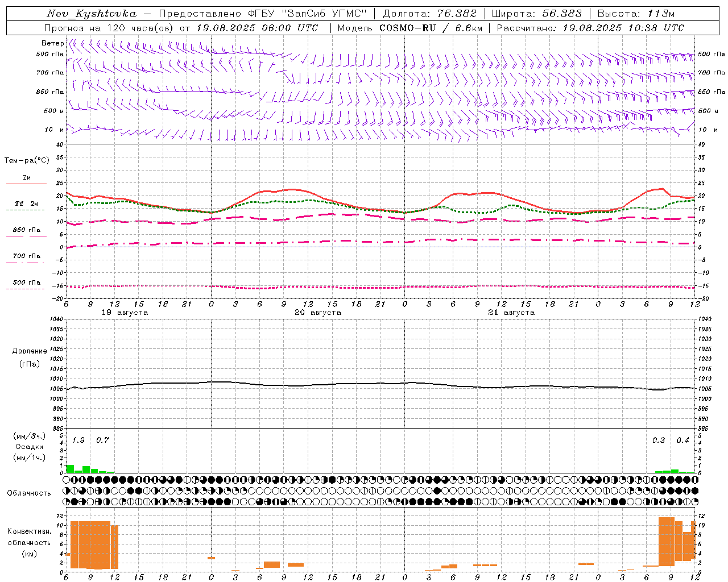The height and width of the screenshot is (582, 728).
Task: Click the dashed Td 2м legend line sample
Action: point(25,210)
